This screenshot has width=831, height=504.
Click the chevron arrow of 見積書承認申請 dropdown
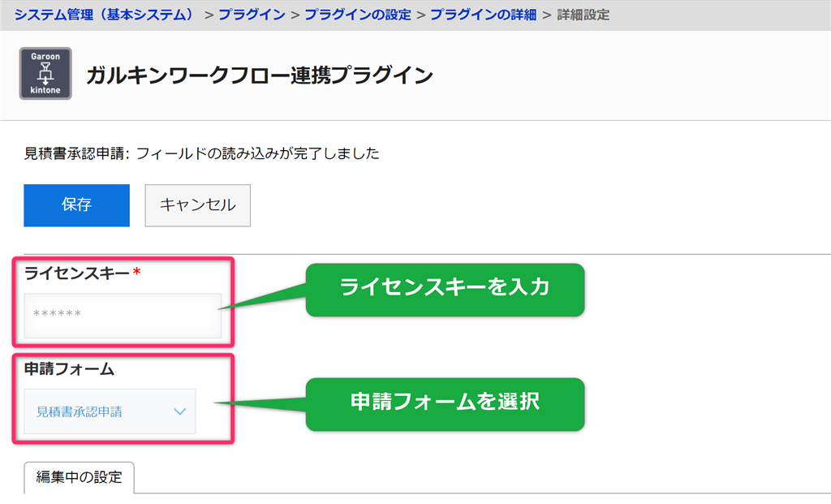(x=179, y=411)
